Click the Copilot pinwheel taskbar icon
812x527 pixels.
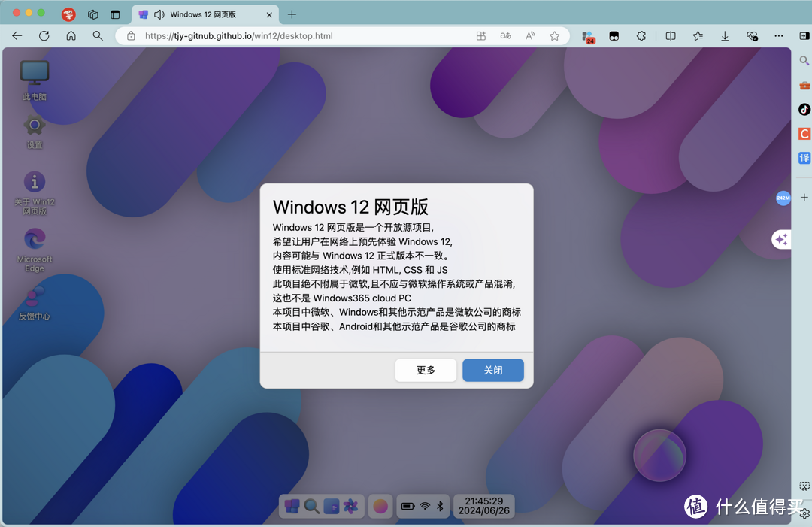point(351,506)
